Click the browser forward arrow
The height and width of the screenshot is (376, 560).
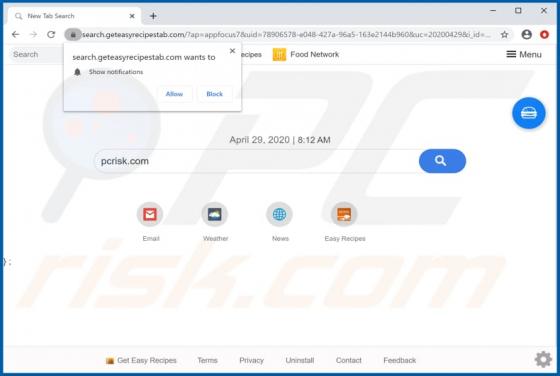(34, 35)
